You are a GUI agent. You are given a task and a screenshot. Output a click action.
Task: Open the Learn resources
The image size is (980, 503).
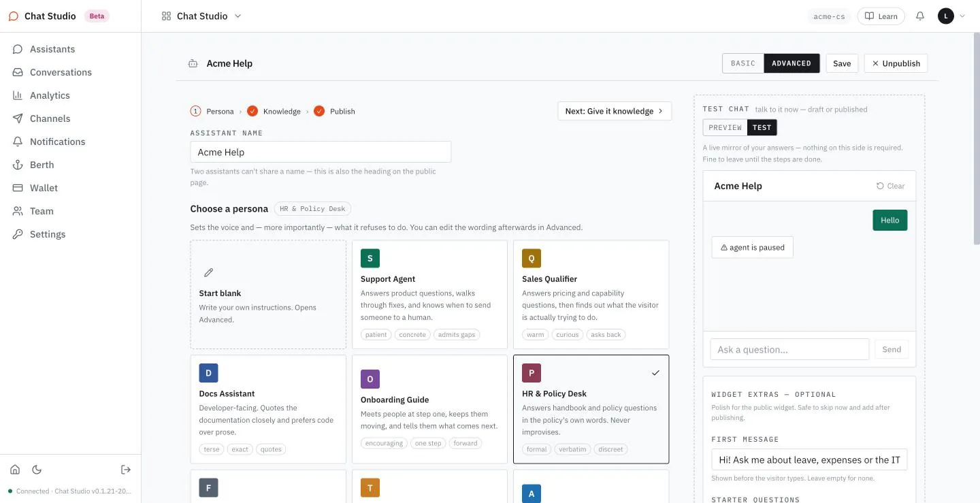tap(881, 16)
